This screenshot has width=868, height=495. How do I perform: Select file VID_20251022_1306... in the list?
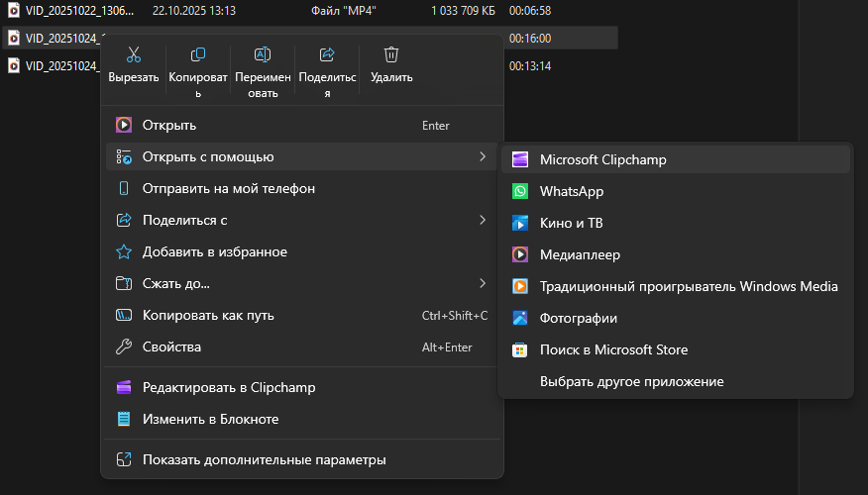[x=79, y=11]
